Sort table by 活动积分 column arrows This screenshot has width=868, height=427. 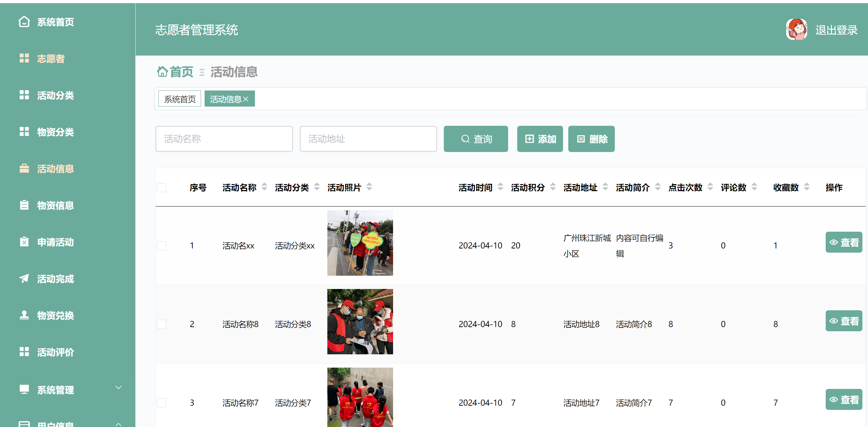point(553,187)
